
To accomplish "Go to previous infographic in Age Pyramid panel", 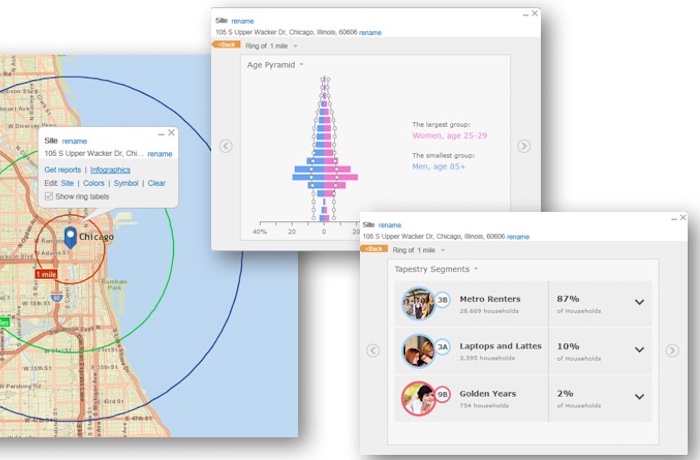I will pos(226,146).
